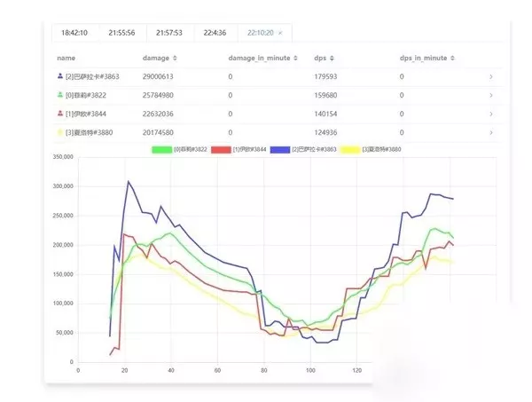Click the name column header

(66, 58)
